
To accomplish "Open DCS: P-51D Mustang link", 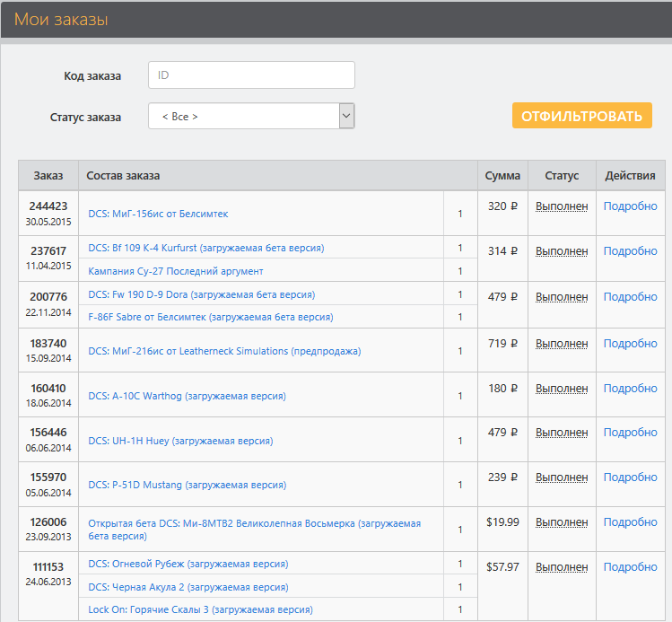I will pos(188,485).
